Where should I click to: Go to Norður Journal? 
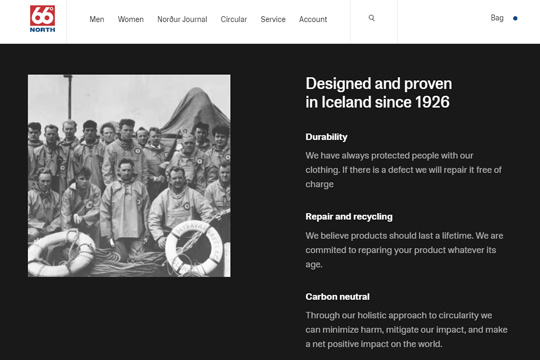182,19
